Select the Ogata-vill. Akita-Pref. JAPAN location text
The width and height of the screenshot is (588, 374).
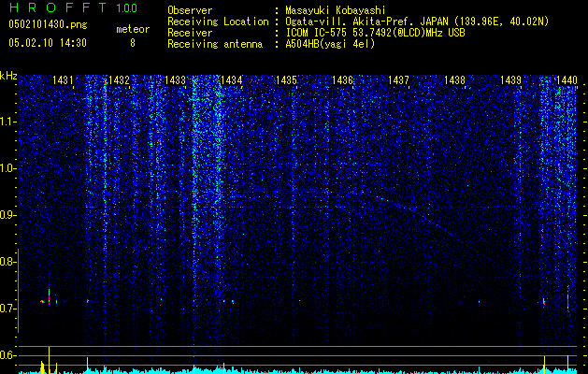point(417,22)
